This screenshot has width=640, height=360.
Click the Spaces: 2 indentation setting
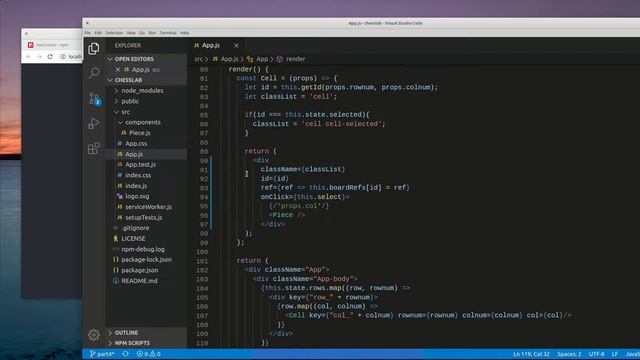click(569, 354)
